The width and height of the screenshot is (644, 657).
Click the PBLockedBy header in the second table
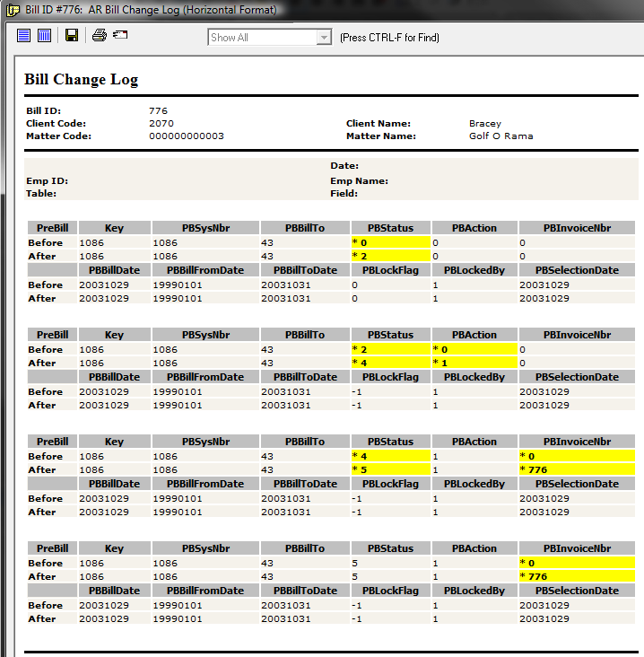pyautogui.click(x=474, y=377)
